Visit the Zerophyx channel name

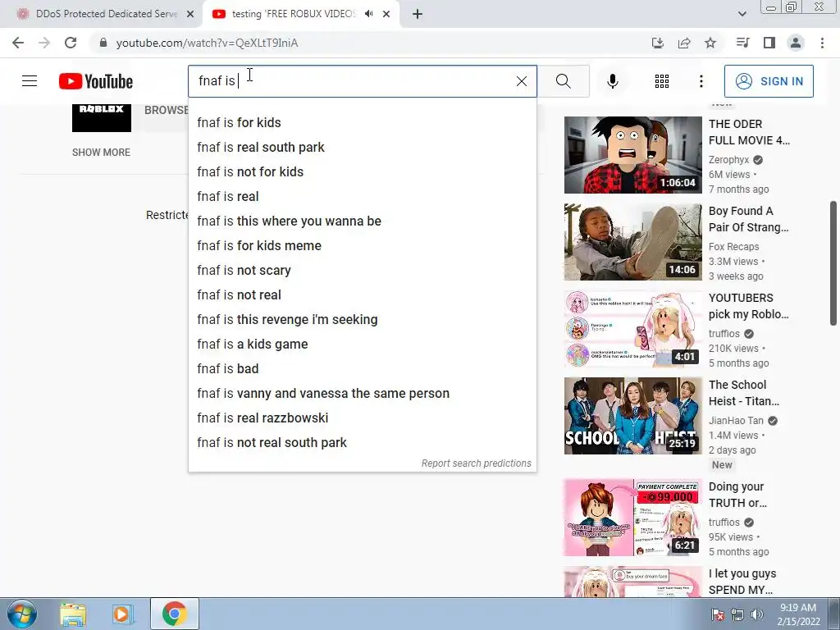pyautogui.click(x=728, y=160)
